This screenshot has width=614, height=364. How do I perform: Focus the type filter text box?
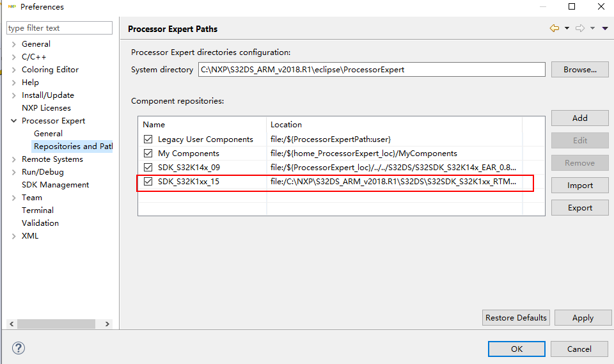pos(59,28)
